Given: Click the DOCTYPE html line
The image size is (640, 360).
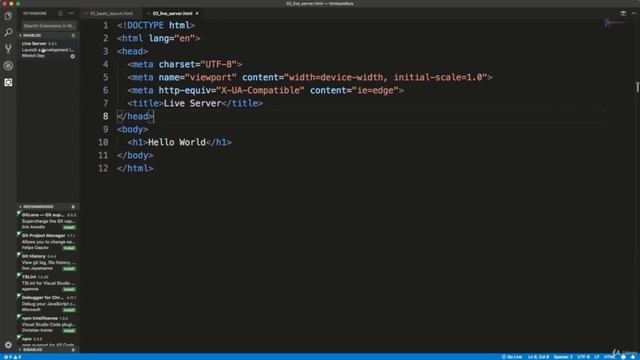Looking at the screenshot, I should pyautogui.click(x=156, y=25).
